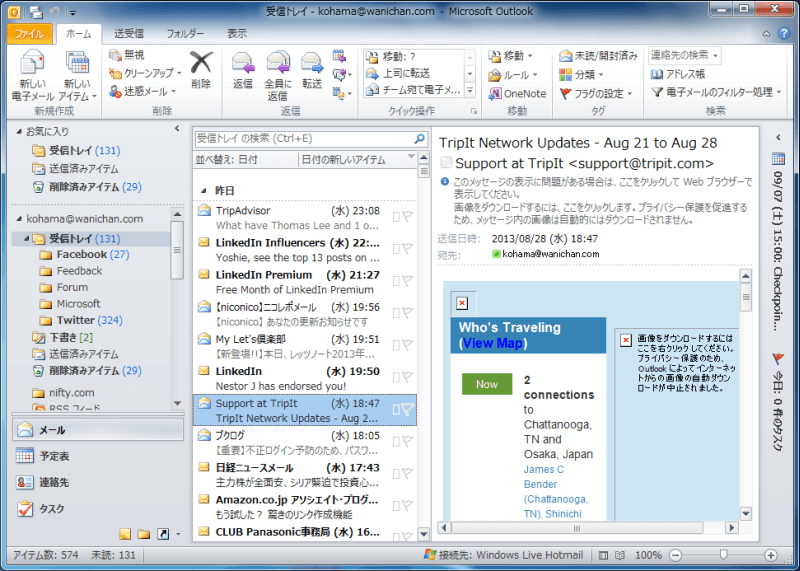Adjust the zoom slider handle
Viewport: 800px width, 571px height.
point(723,555)
